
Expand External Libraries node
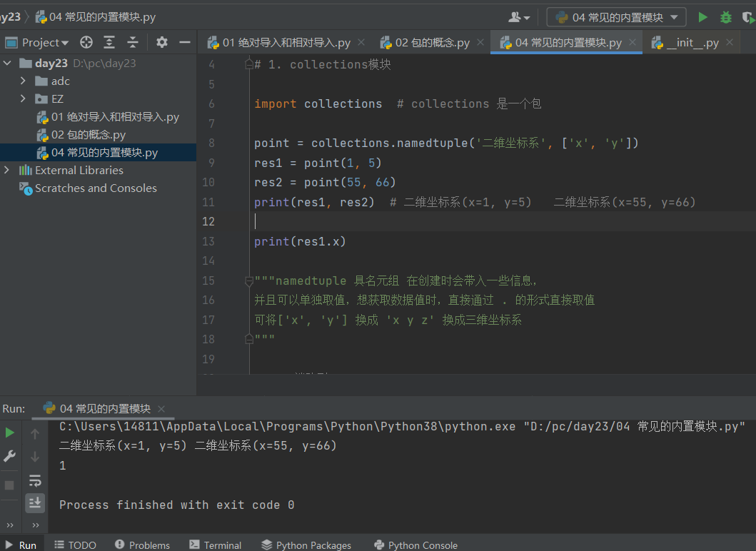[6, 170]
